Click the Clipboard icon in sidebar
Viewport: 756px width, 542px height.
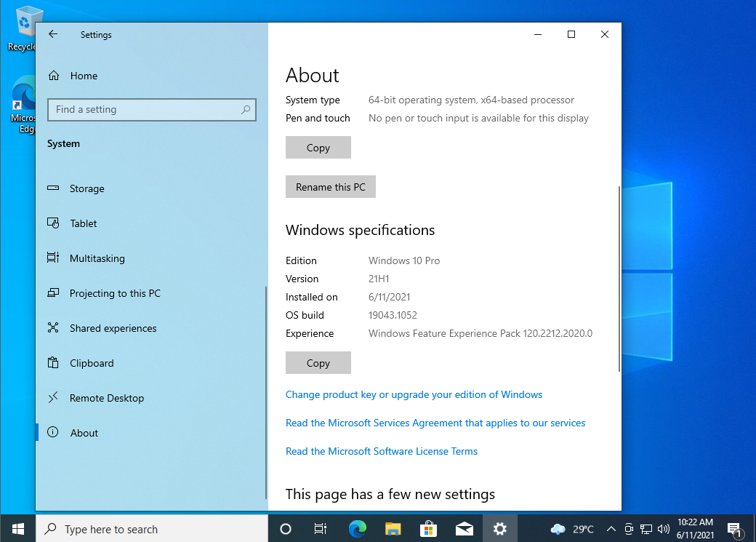click(x=53, y=362)
